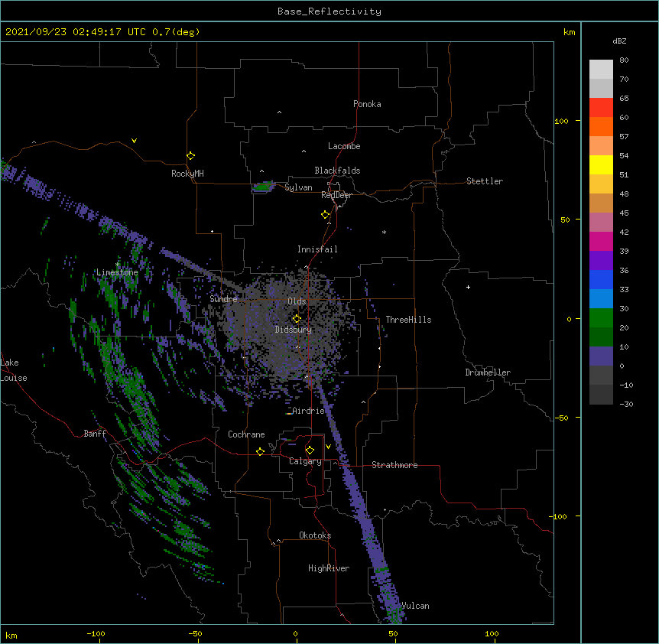Viewport: 659px width, 644px height.
Task: Click the light gray 80 dBZ legend swatch
Action: (601, 70)
